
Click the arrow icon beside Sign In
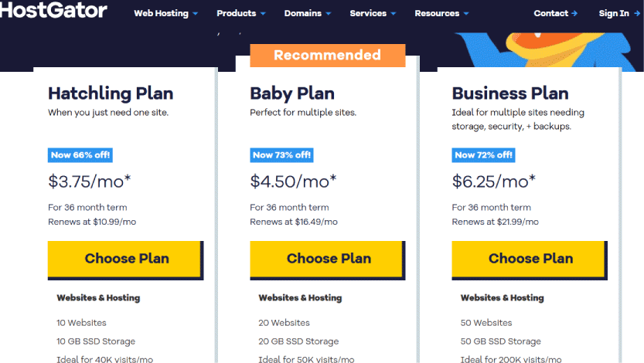(x=637, y=14)
